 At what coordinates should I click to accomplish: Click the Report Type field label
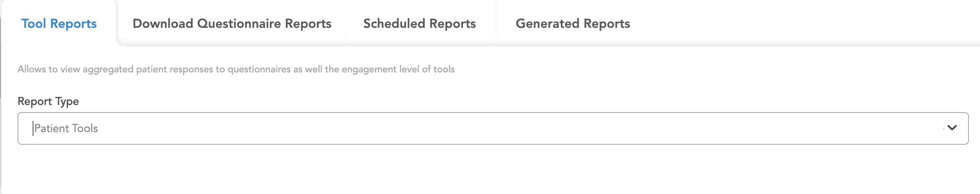click(48, 101)
